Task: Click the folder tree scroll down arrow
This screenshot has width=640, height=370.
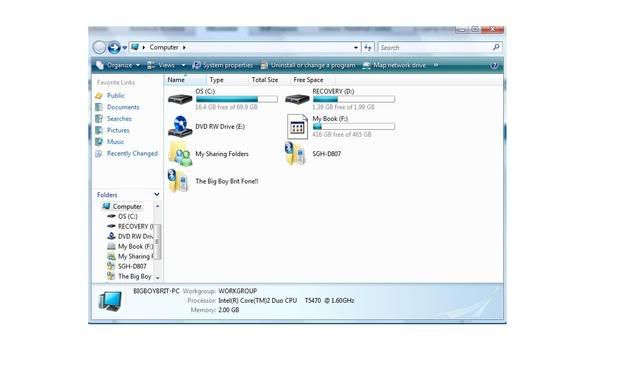Action: pos(158,278)
